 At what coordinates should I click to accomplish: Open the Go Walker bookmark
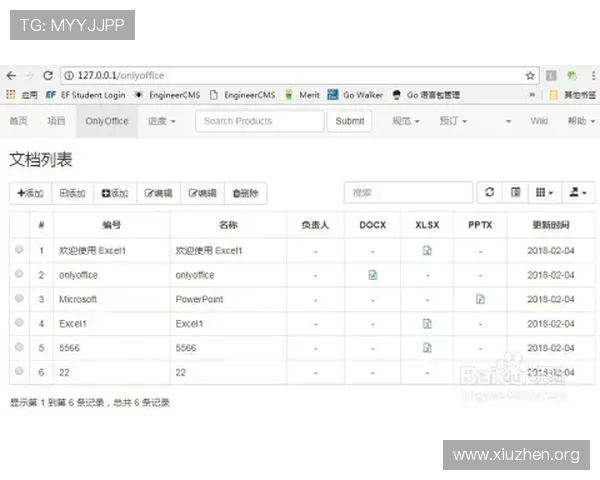(355, 95)
